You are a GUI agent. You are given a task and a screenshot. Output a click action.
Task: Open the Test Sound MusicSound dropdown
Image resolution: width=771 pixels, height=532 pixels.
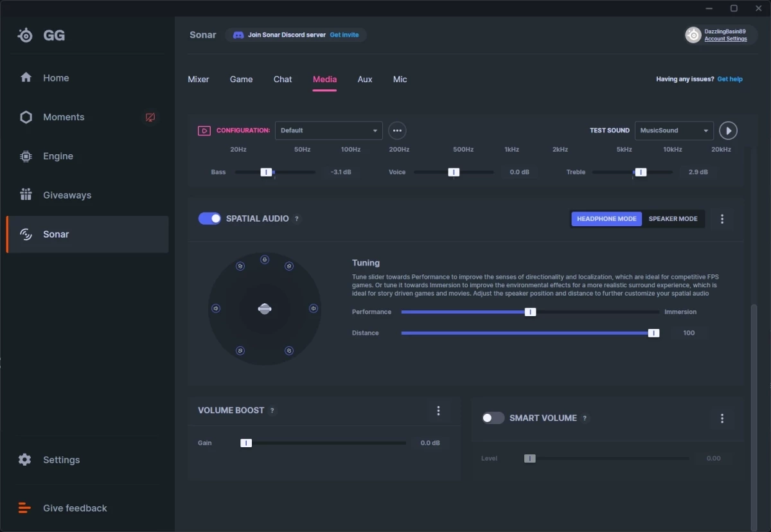pos(674,130)
